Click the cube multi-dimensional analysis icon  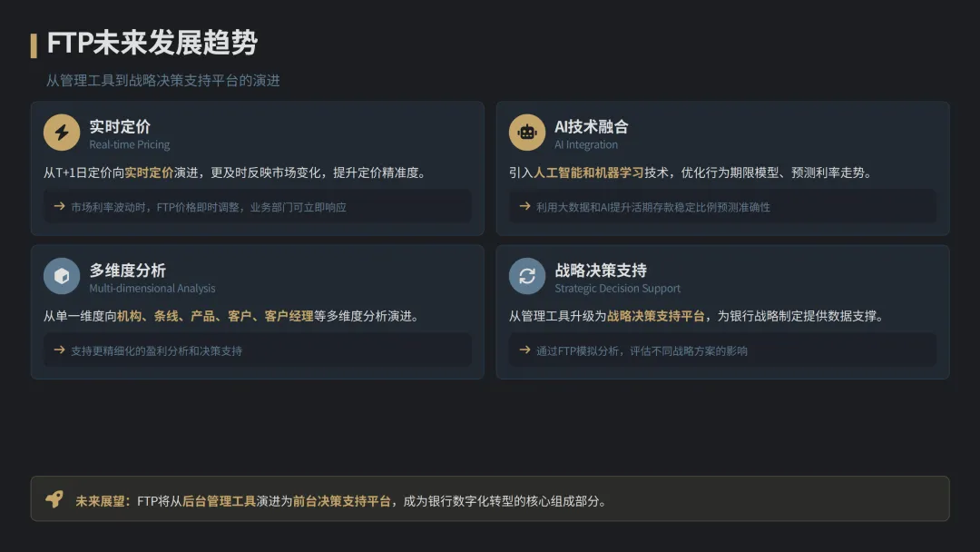pyautogui.click(x=62, y=276)
